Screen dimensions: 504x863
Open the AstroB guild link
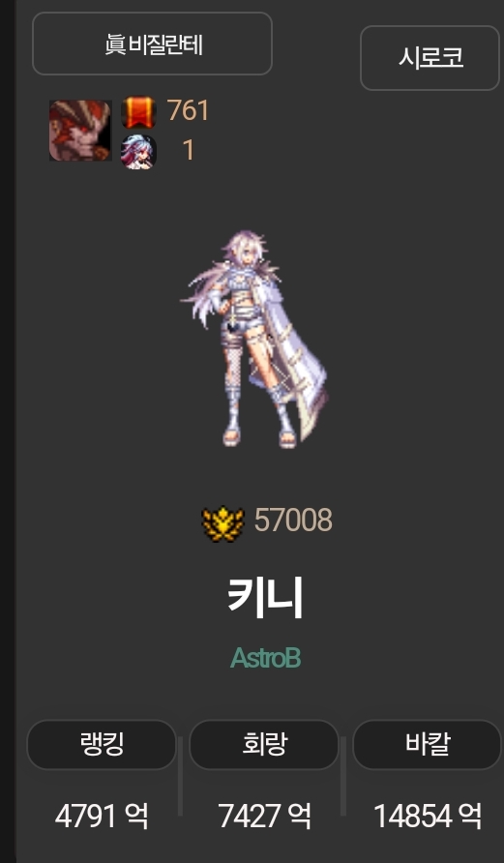(x=265, y=658)
